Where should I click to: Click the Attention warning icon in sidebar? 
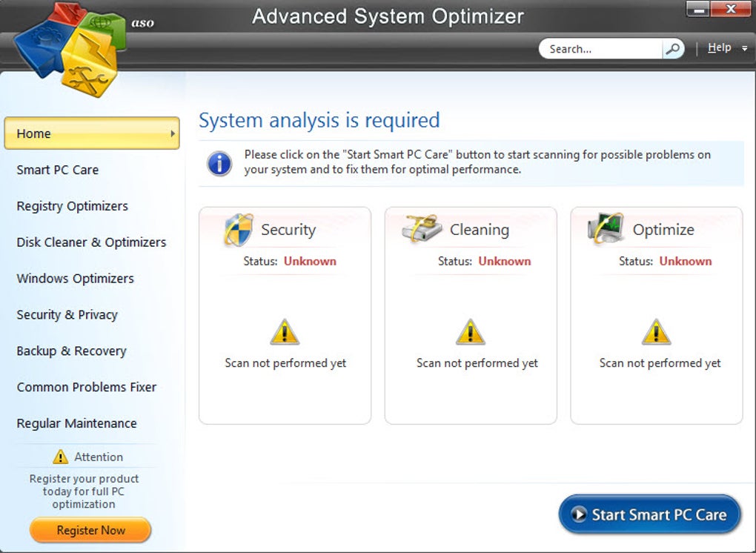pos(60,457)
